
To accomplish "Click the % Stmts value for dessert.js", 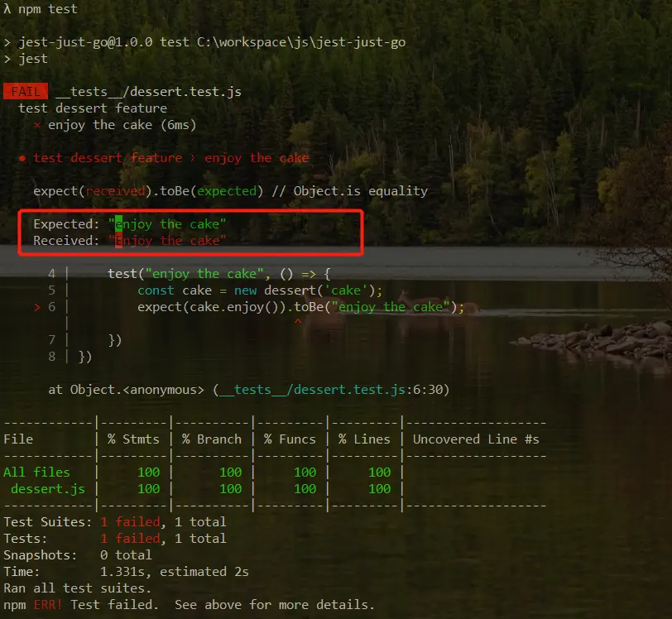I will tap(149, 489).
